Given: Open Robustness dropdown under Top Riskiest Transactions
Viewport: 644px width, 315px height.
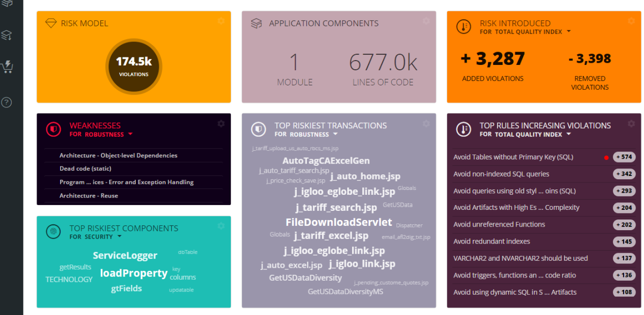Looking at the screenshot, I should tap(335, 134).
